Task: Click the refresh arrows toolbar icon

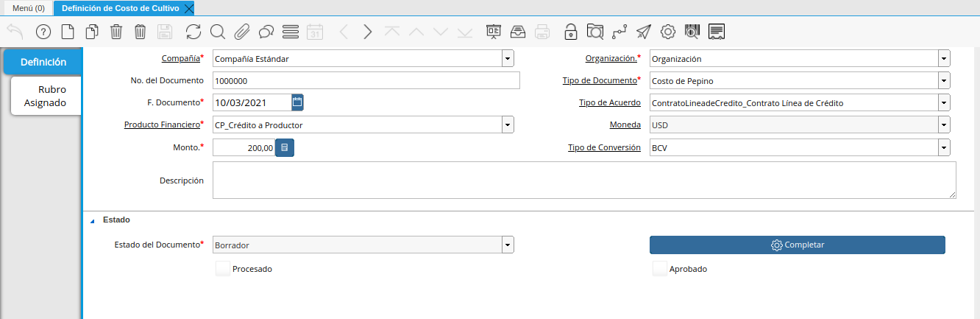Action: pyautogui.click(x=193, y=32)
